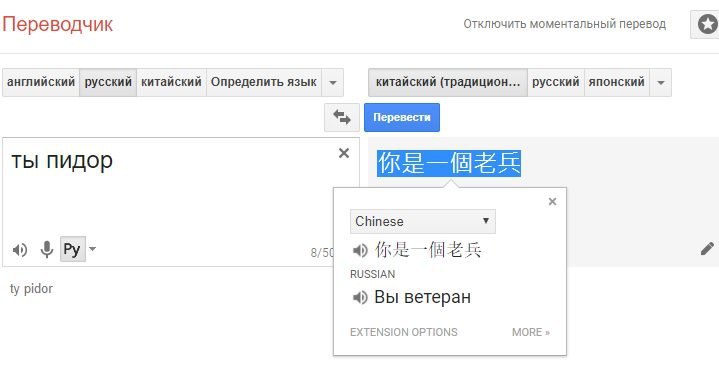Screen dimensions: 719x369
Task: Click the blue Перевести button
Action: 402,117
